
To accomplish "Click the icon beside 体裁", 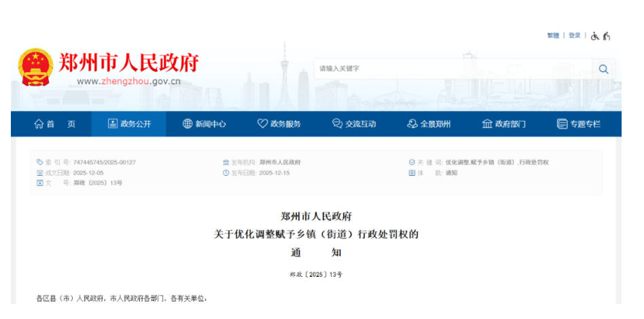I will [x=412, y=173].
